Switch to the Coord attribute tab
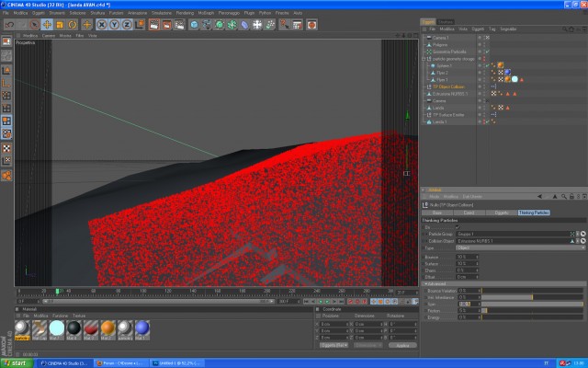588x368 pixels. pos(469,213)
